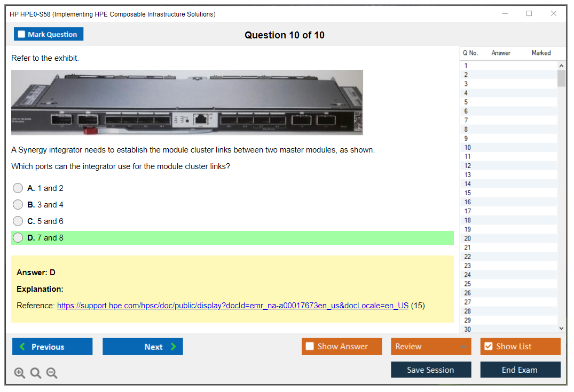Pick answer option D. 7 and 8
The height and width of the screenshot is (392, 574).
pos(18,238)
